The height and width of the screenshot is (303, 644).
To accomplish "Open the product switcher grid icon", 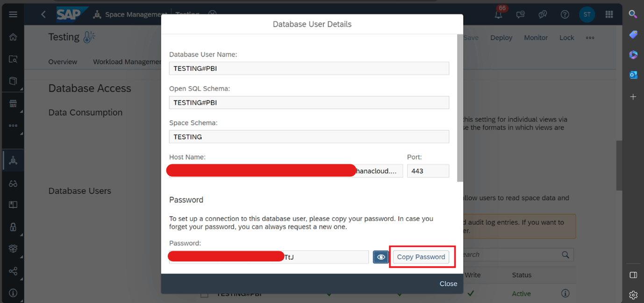I will point(609,14).
